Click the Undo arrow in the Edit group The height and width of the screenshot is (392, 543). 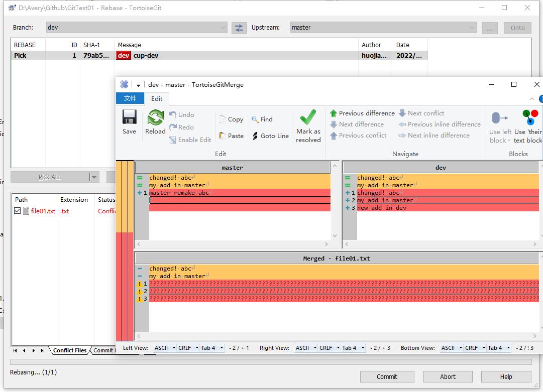172,114
